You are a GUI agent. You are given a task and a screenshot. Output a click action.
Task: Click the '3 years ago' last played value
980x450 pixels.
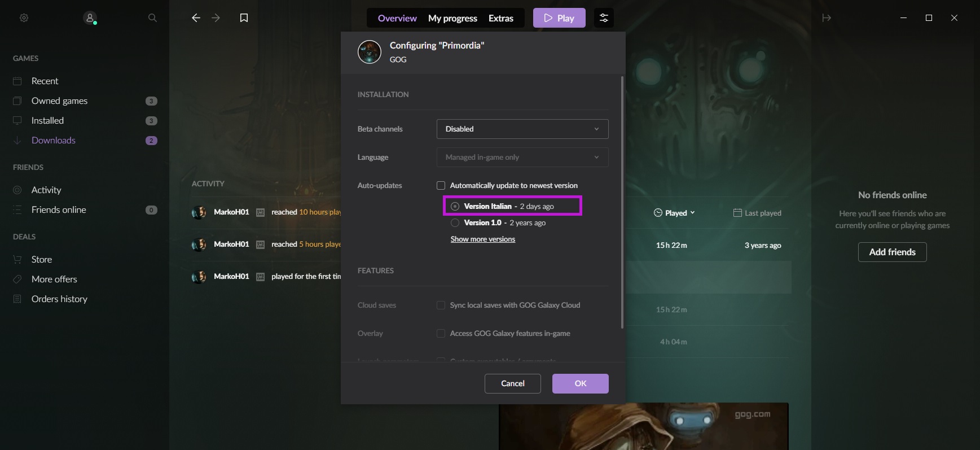[763, 245]
